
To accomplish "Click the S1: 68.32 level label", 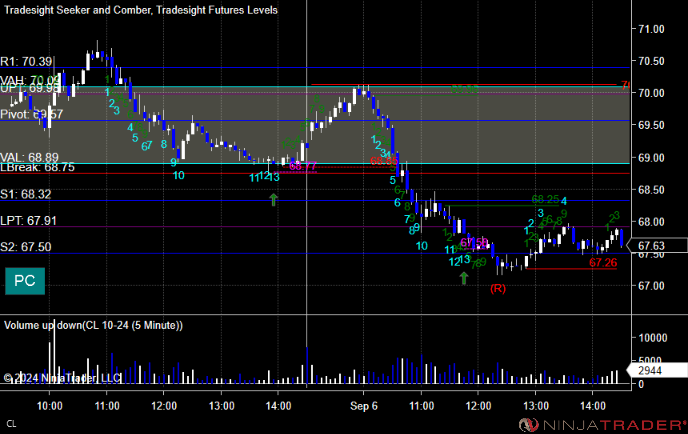I will (x=26, y=194).
